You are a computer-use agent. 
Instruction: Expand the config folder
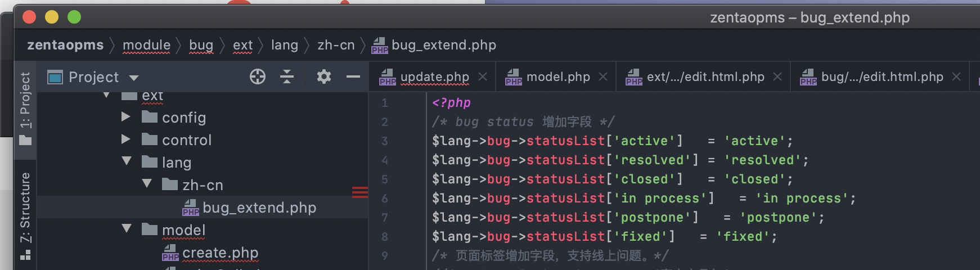coord(126,117)
